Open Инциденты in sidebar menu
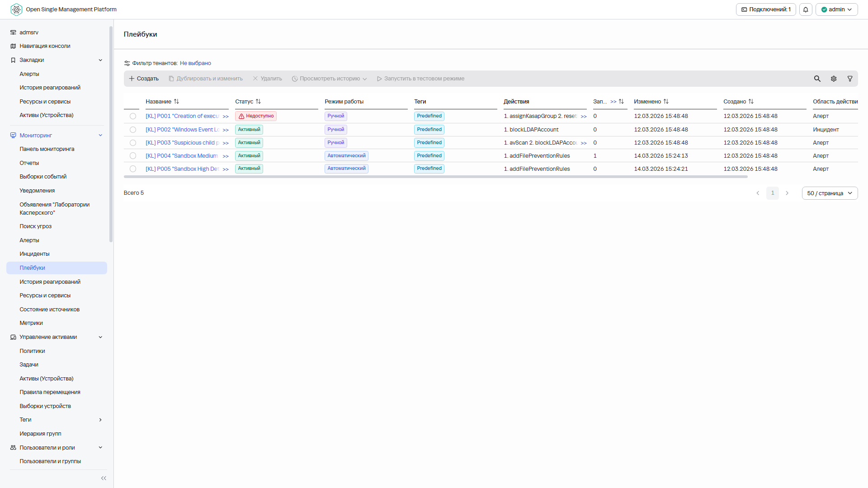This screenshot has height=488, width=868. tap(34, 254)
